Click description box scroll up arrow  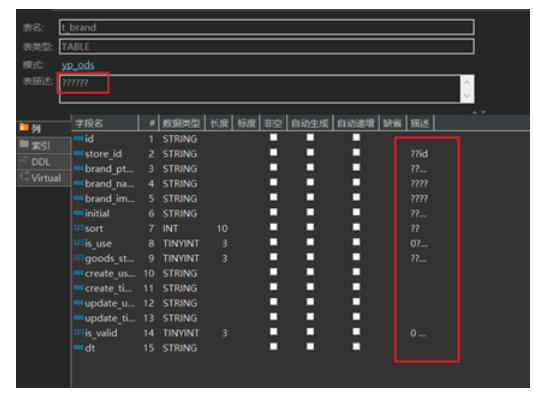467,82
